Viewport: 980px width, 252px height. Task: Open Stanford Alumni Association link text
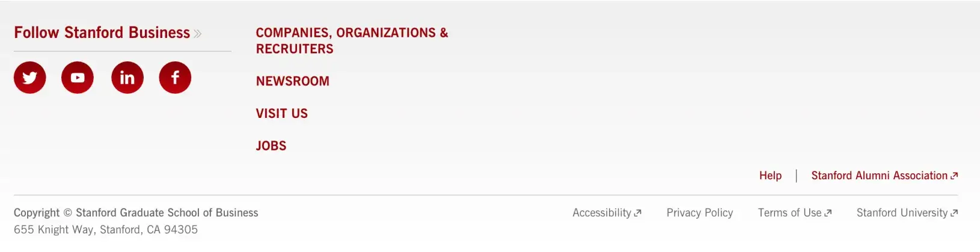(879, 176)
